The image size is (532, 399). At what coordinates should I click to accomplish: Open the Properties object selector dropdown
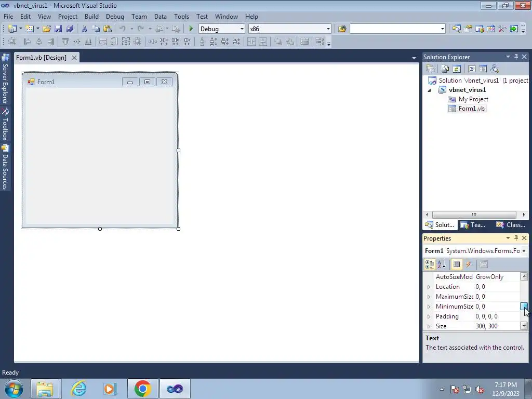click(x=524, y=251)
